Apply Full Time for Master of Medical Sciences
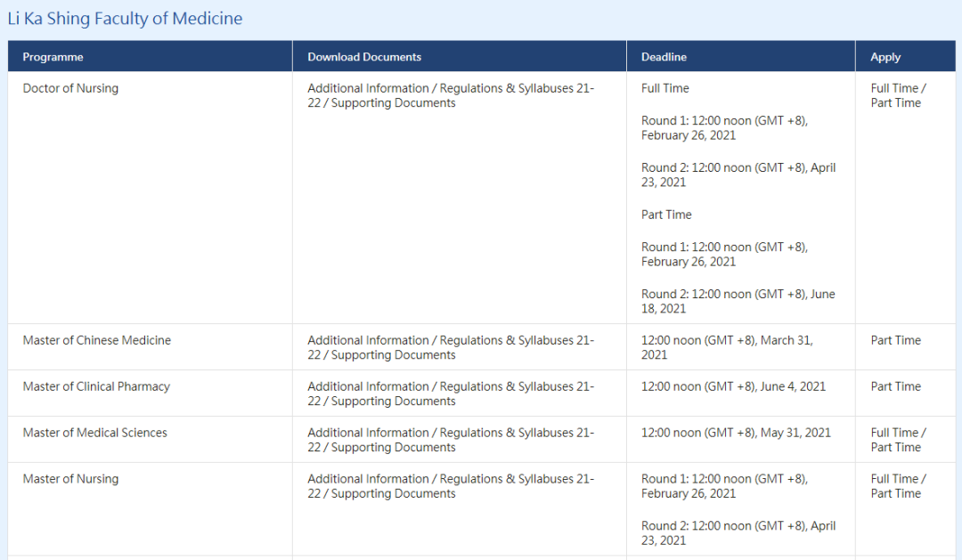Image resolution: width=962 pixels, height=560 pixels. tap(894, 433)
